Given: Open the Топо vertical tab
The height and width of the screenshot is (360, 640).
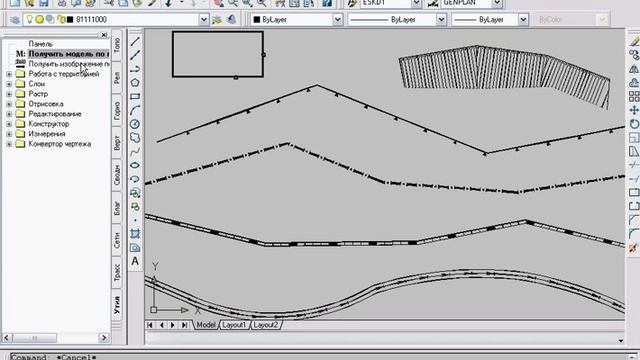Looking at the screenshot, I should tap(117, 45).
